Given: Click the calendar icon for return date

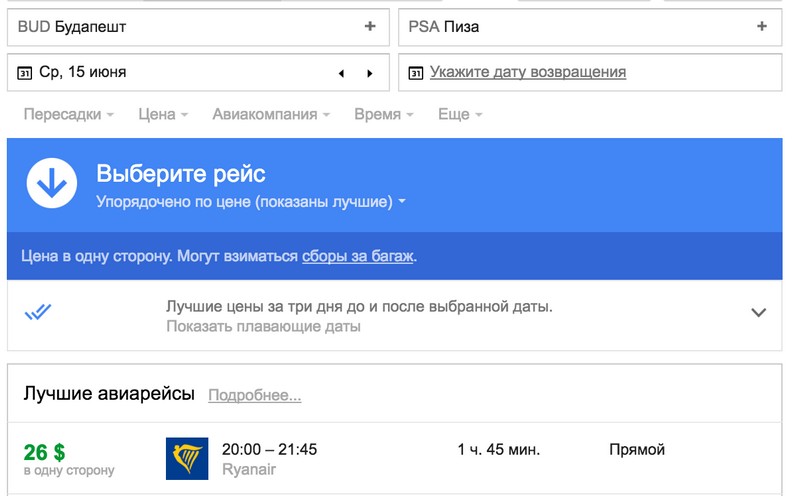Looking at the screenshot, I should (416, 73).
